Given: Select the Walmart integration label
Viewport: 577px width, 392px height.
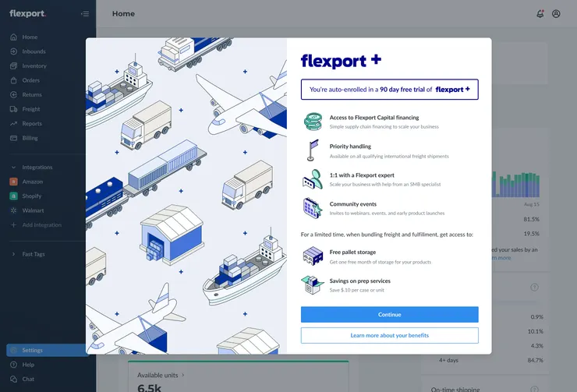Looking at the screenshot, I should [x=33, y=210].
